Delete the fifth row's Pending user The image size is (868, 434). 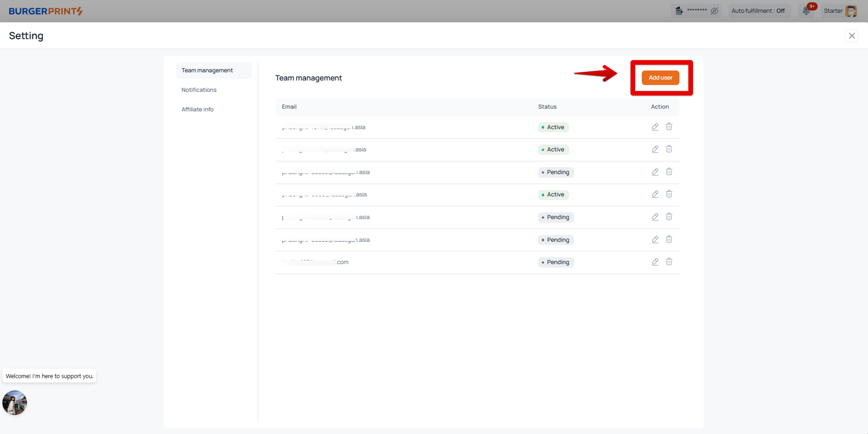click(669, 217)
